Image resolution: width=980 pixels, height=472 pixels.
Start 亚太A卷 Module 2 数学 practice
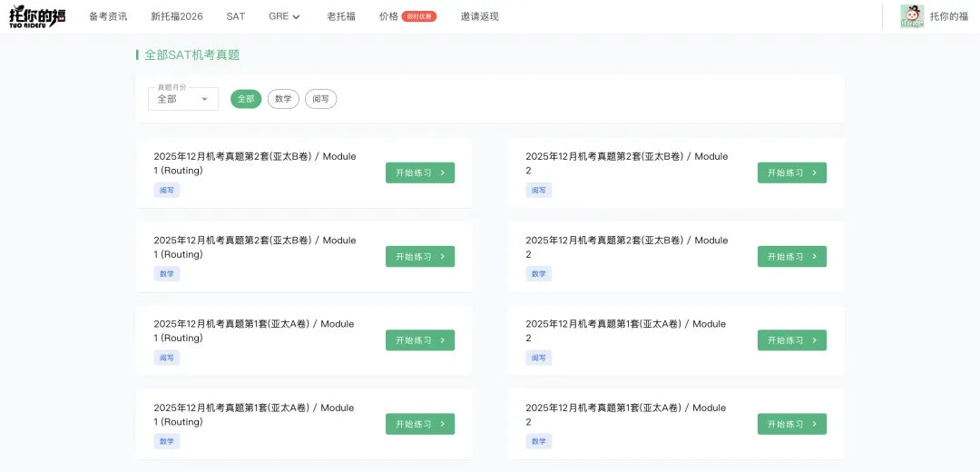pyautogui.click(x=792, y=424)
